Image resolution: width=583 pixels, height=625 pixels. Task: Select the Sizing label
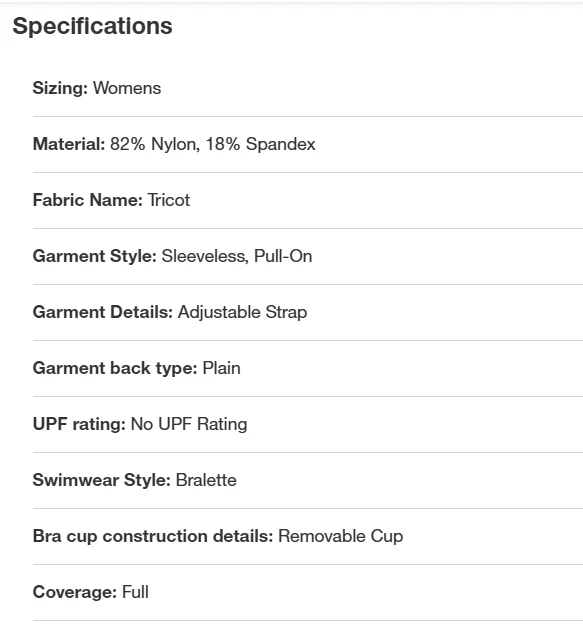[x=60, y=88]
